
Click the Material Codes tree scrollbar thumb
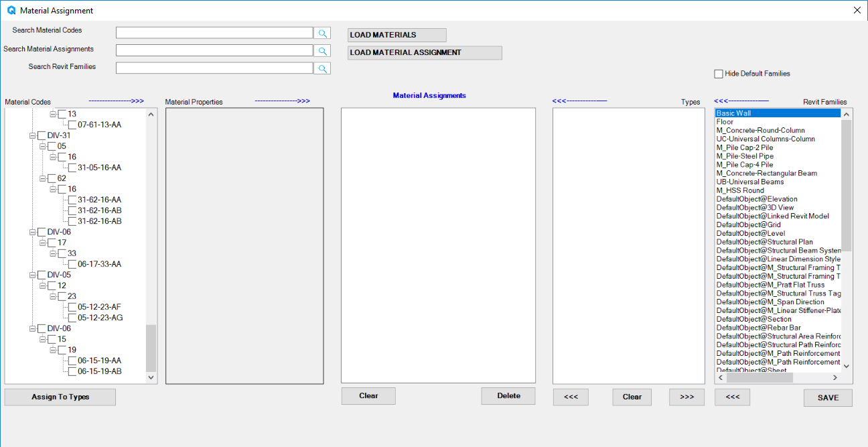pos(151,348)
